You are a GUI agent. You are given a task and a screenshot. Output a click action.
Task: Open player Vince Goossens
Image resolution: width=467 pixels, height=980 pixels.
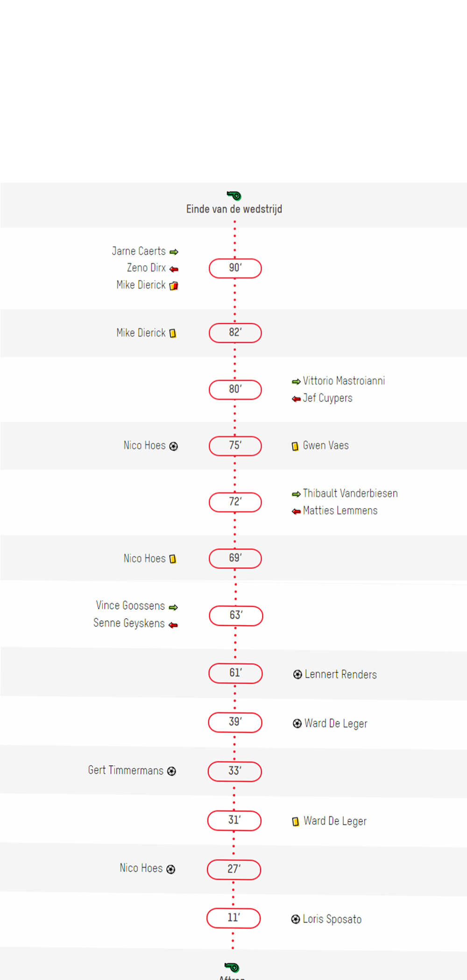click(x=130, y=605)
